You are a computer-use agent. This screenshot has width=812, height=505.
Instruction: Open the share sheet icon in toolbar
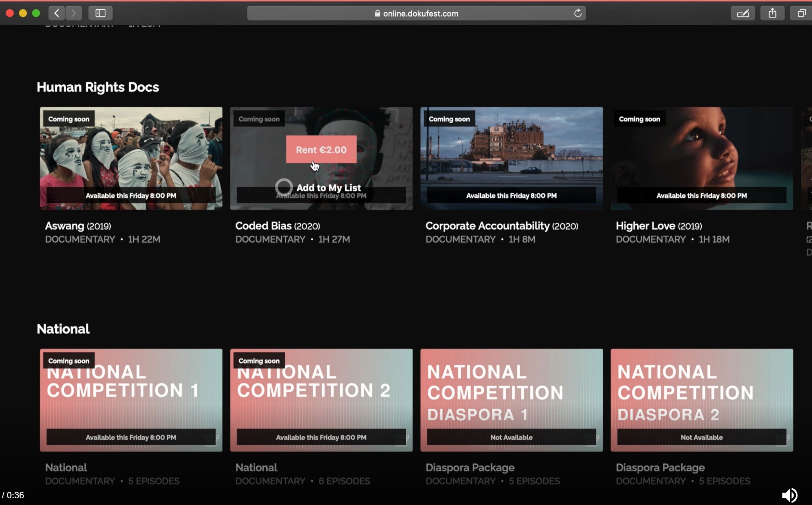772,13
